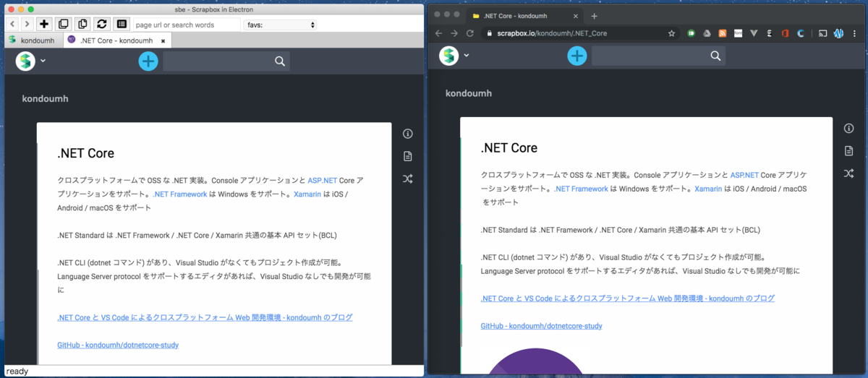Click the Cast icon in Chrome toolbar
This screenshot has width=868, height=378.
822,33
